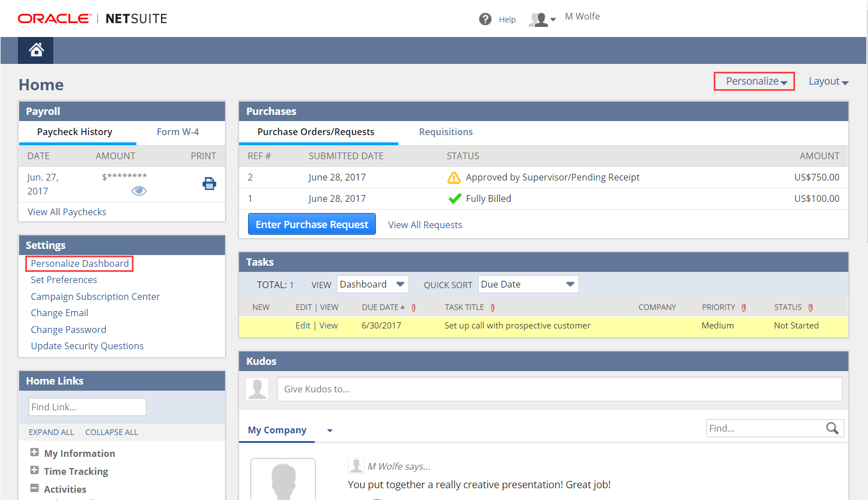Switch to the Form W-4 tab
Image resolution: width=868 pixels, height=500 pixels.
[177, 132]
